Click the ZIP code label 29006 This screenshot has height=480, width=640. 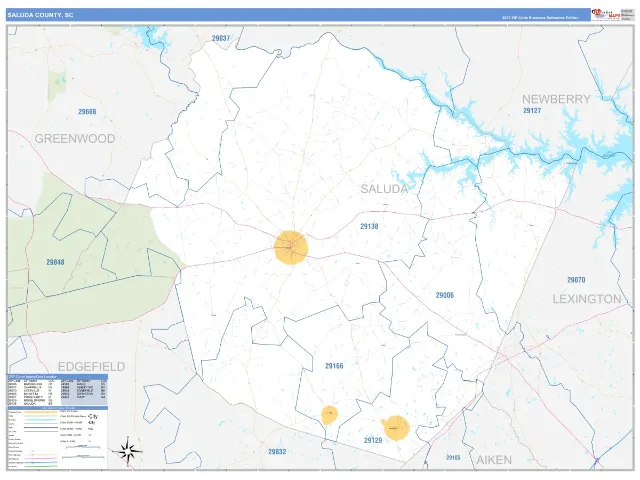(444, 295)
